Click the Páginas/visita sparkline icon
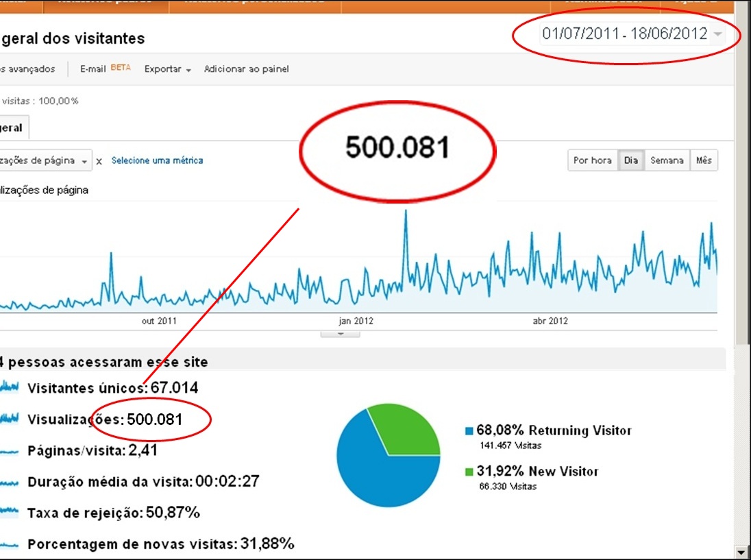 [10, 451]
